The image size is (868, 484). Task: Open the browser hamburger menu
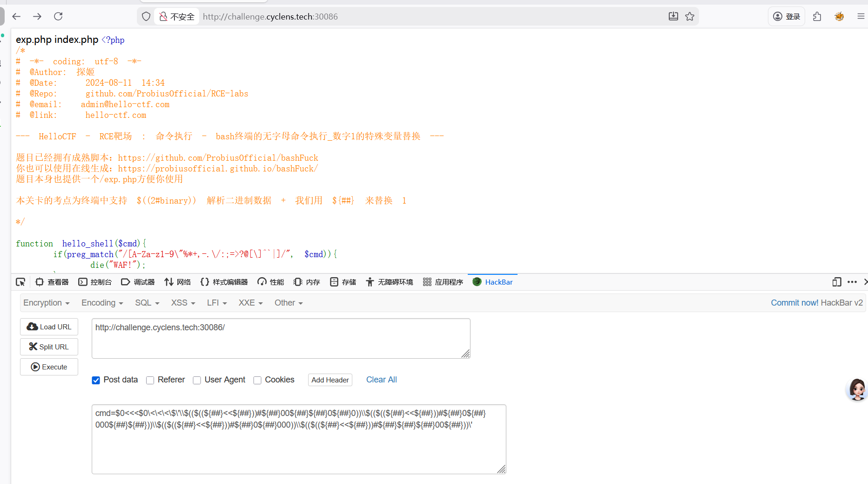click(861, 16)
